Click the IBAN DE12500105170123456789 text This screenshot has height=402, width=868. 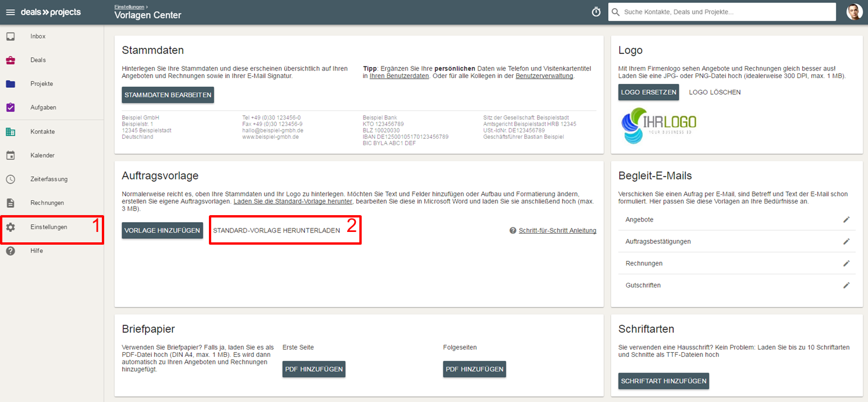[x=406, y=137]
